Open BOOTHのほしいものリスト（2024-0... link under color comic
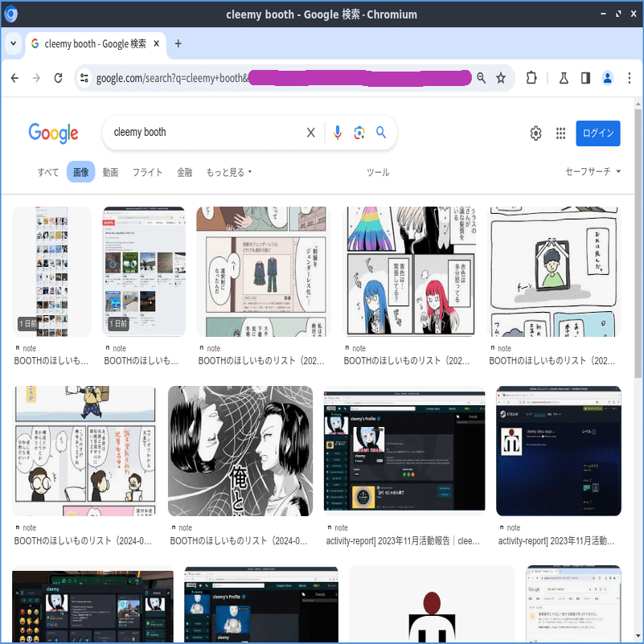The width and height of the screenshot is (644, 644). 83,540
